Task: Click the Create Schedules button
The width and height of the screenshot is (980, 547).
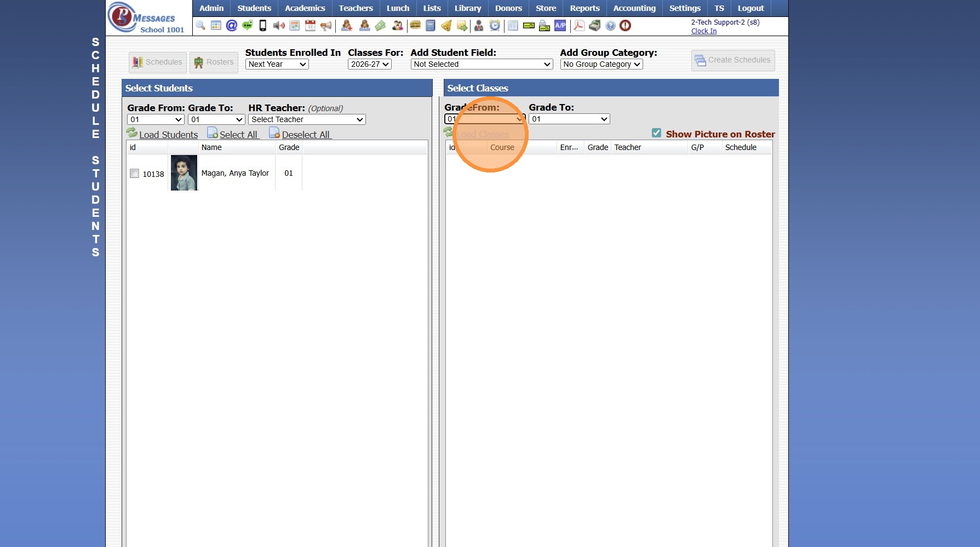Action: 733,60
